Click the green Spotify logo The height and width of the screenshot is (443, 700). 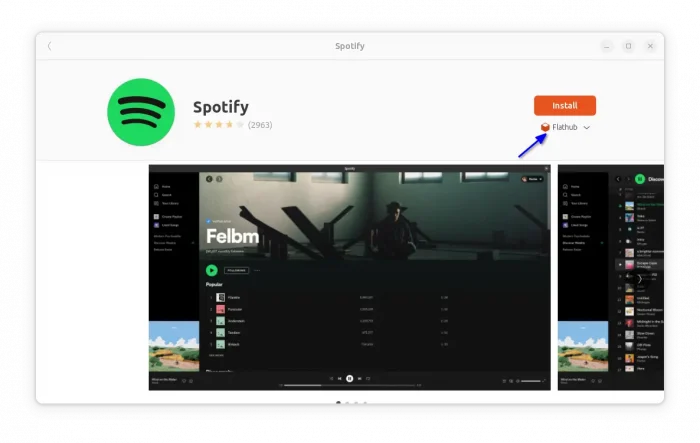pos(141,112)
